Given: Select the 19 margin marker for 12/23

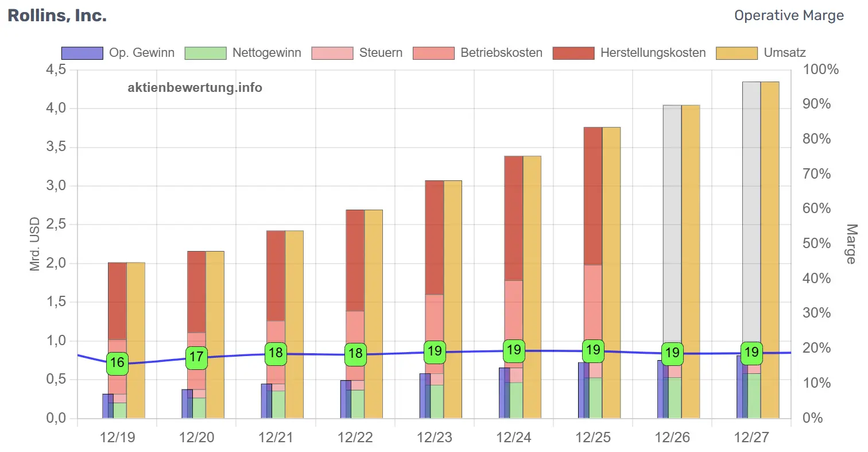Looking at the screenshot, I should [435, 351].
